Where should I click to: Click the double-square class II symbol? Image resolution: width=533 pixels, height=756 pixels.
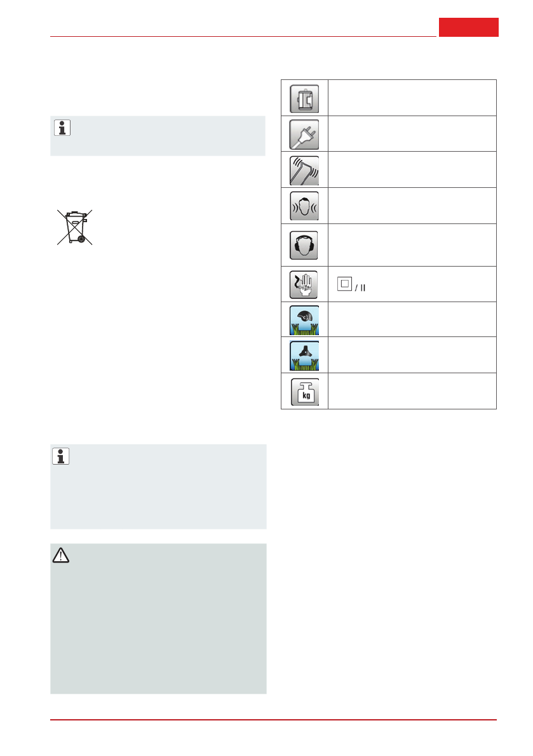pyautogui.click(x=344, y=284)
